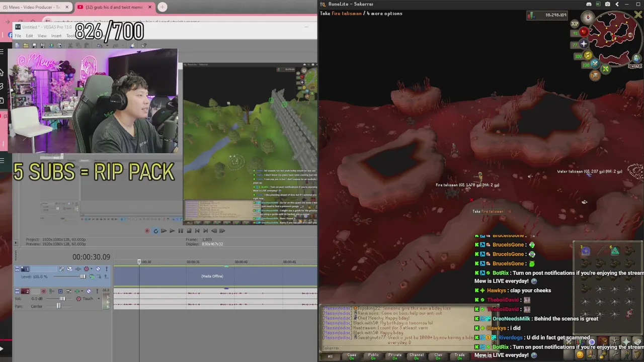The height and width of the screenshot is (362, 644).
Task: Click the Fire talisman ground item label
Action: pyautogui.click(x=467, y=185)
